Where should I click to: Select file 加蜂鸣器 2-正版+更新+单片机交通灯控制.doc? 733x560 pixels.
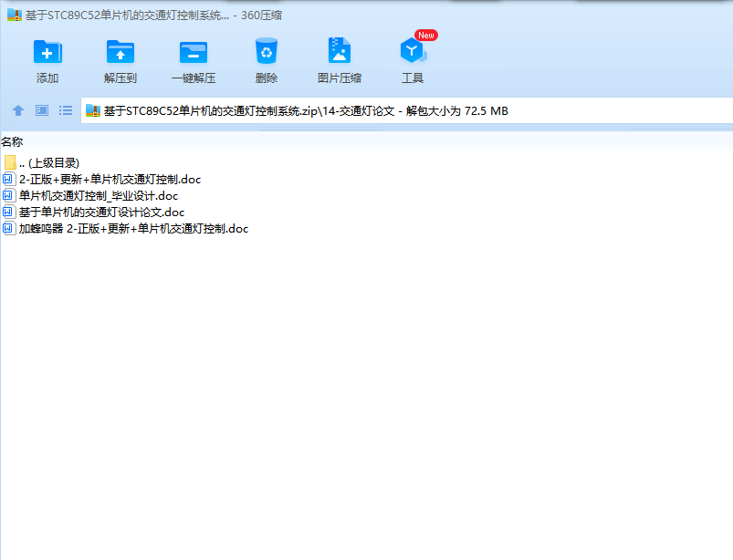pos(133,228)
